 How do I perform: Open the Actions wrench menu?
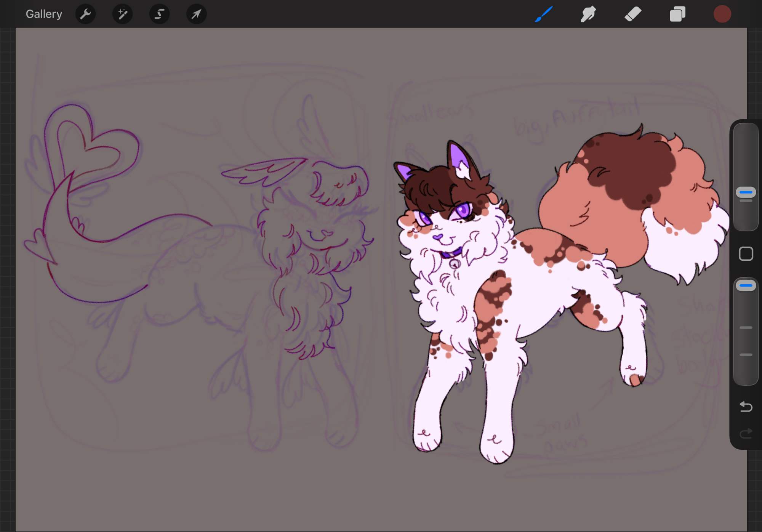pos(86,14)
